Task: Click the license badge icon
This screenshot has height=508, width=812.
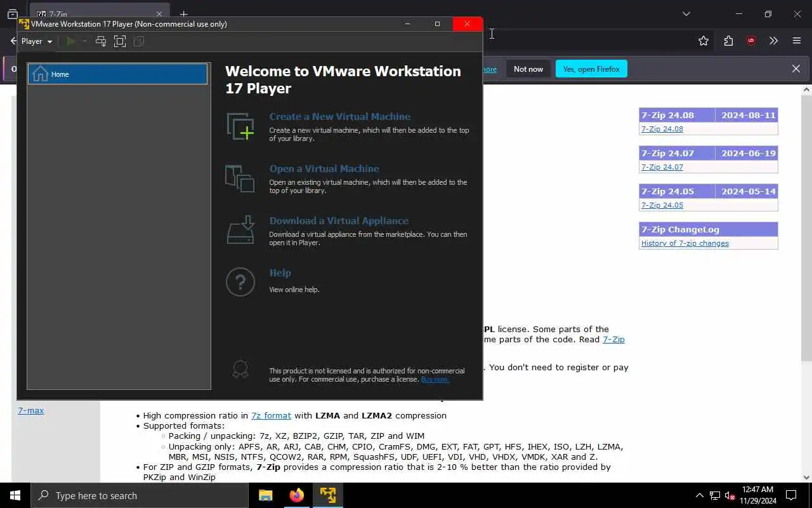Action: point(240,369)
